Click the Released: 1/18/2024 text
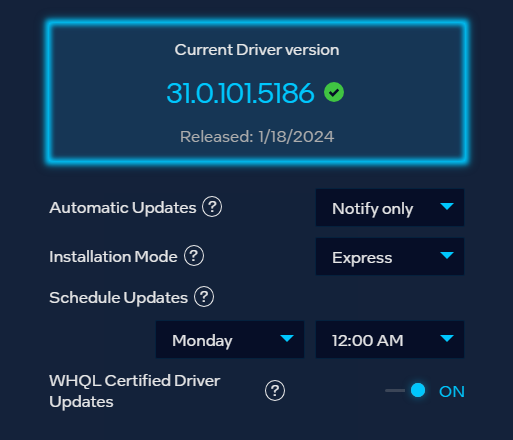This screenshot has height=440, width=513. (x=257, y=137)
